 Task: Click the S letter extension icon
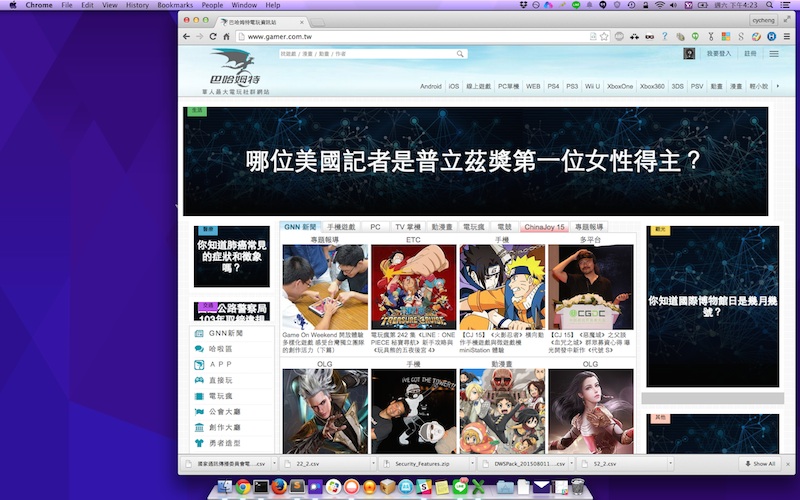[741, 37]
